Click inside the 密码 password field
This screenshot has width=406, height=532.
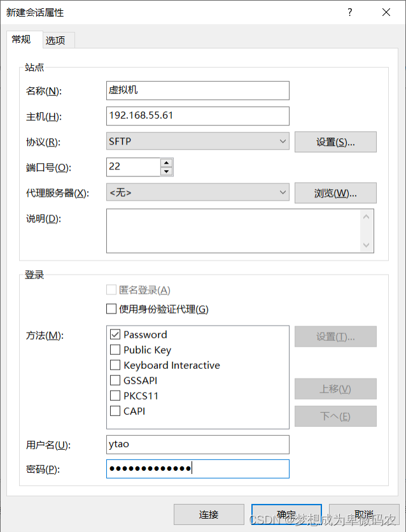click(197, 468)
